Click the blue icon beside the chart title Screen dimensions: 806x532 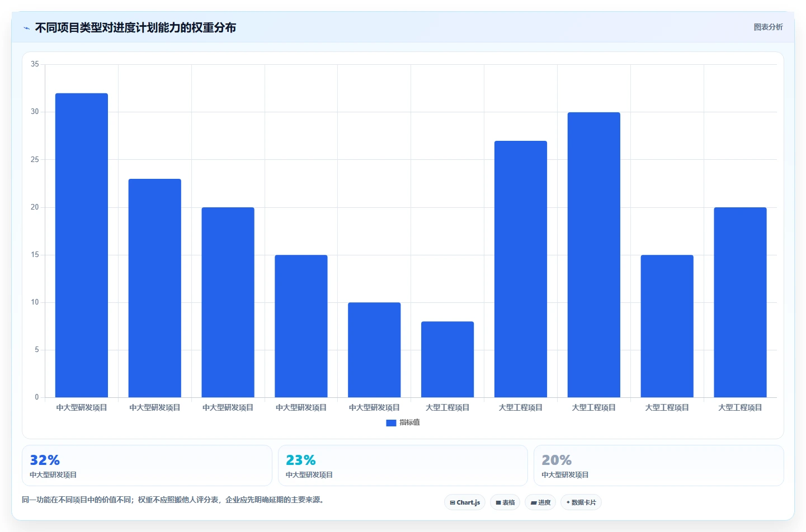[x=26, y=28]
